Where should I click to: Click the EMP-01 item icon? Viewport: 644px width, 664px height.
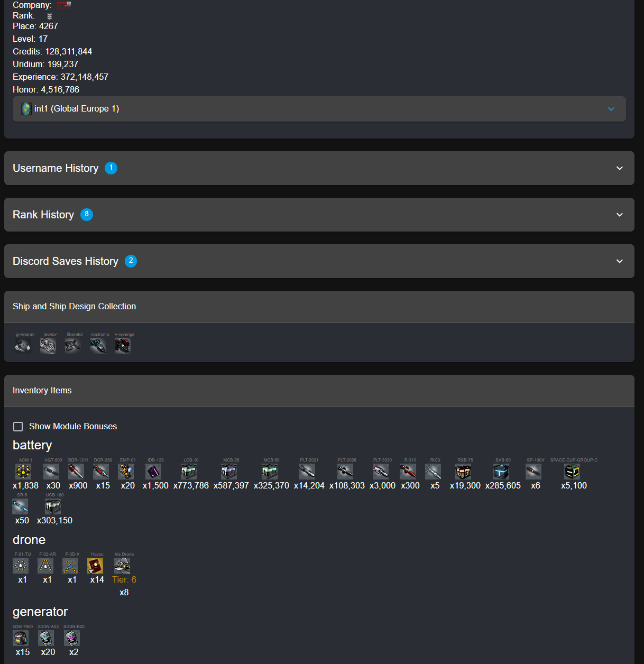126,472
